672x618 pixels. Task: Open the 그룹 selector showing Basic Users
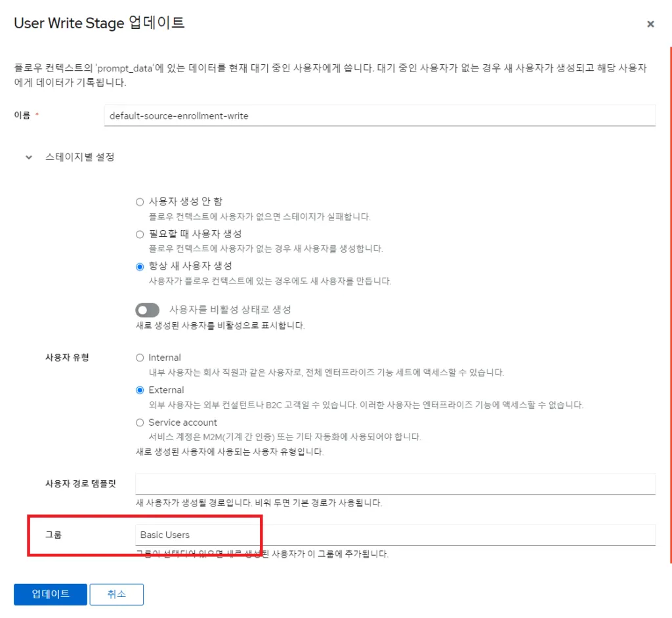(x=395, y=535)
